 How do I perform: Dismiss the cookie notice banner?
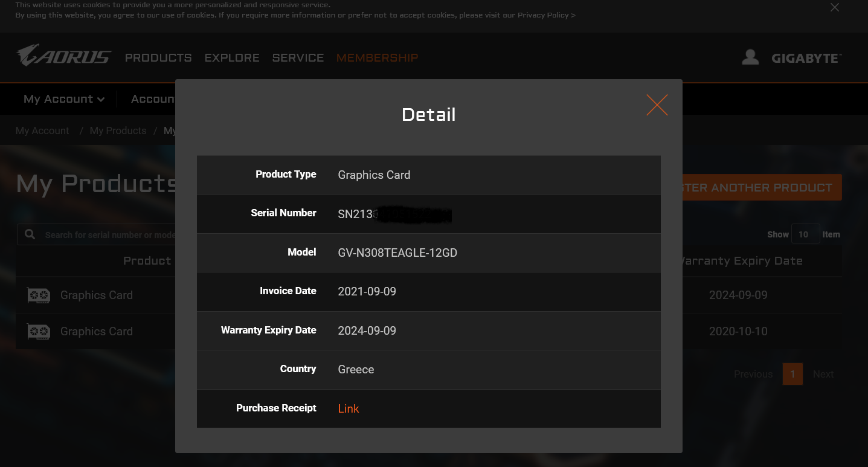tap(835, 7)
